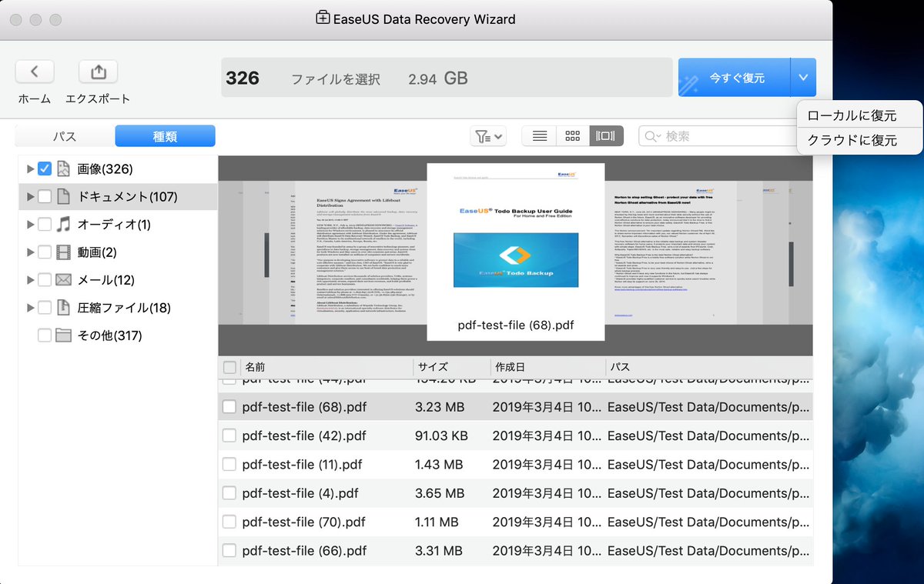Click the 今すぐ復元 button
924x584 pixels.
734,78
